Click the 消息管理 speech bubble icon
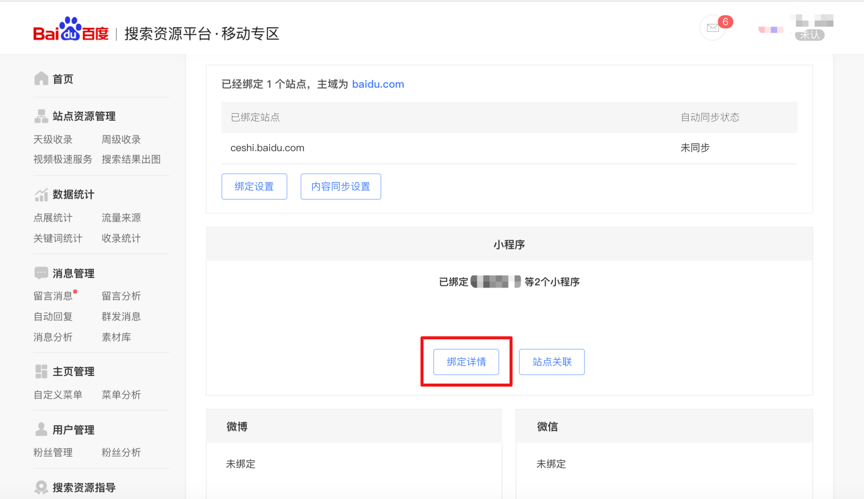This screenshot has width=864, height=499. click(41, 273)
